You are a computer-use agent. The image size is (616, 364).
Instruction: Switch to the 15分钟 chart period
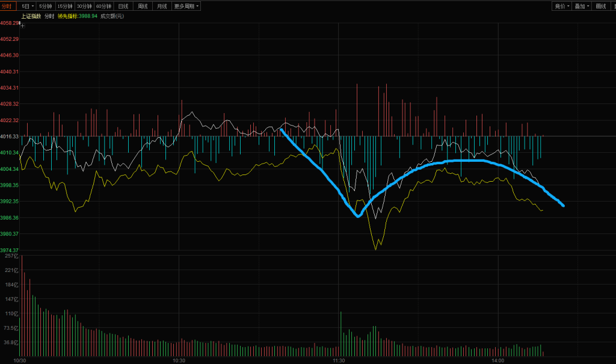(64, 6)
